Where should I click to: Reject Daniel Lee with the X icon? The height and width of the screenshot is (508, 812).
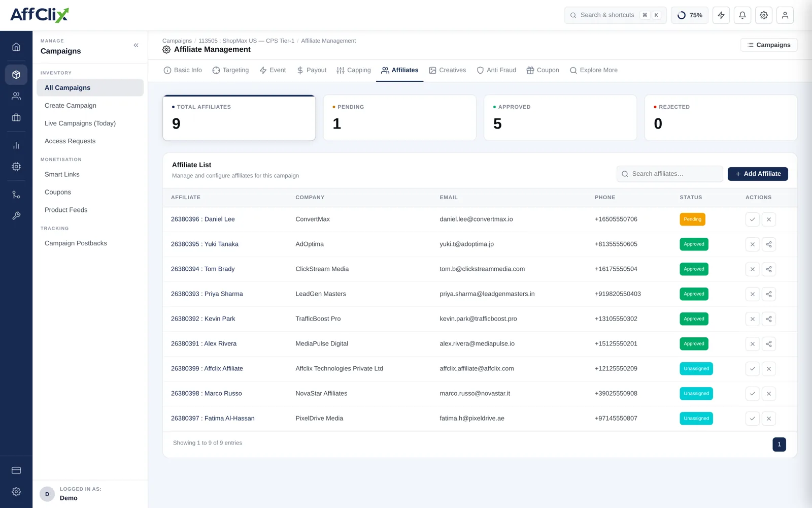769,219
